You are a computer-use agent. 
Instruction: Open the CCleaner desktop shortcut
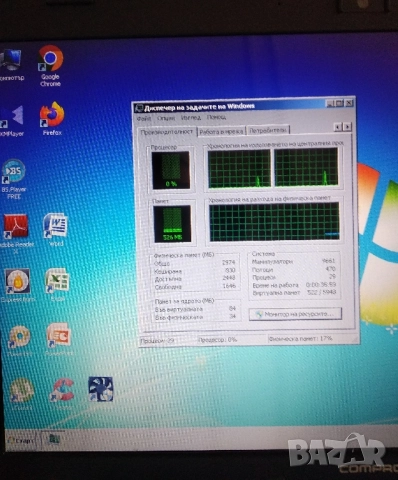(x=62, y=394)
